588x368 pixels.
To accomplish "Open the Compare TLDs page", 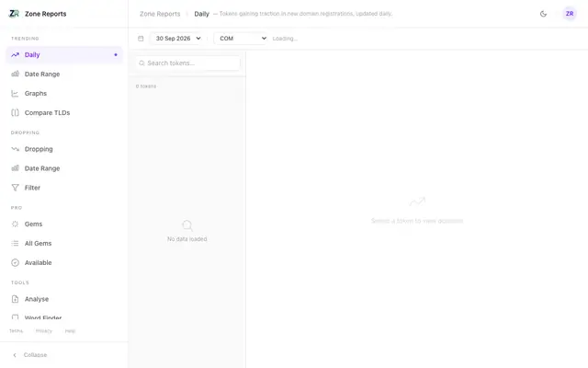I will click(64, 112).
